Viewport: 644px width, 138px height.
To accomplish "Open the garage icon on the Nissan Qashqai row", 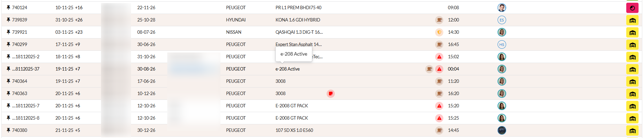I will pyautogui.click(x=632, y=32).
